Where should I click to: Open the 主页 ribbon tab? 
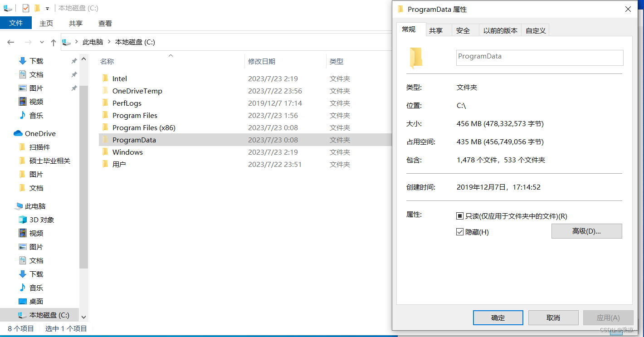(x=46, y=23)
